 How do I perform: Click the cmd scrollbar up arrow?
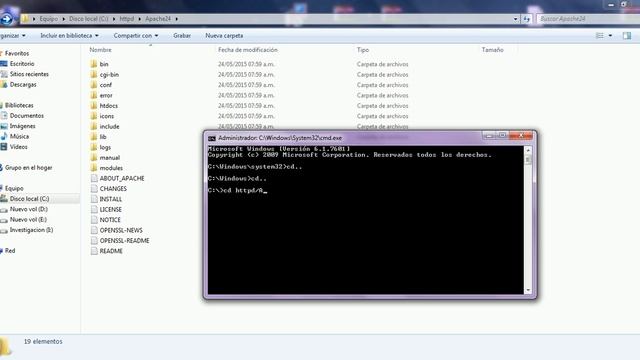(x=528, y=150)
